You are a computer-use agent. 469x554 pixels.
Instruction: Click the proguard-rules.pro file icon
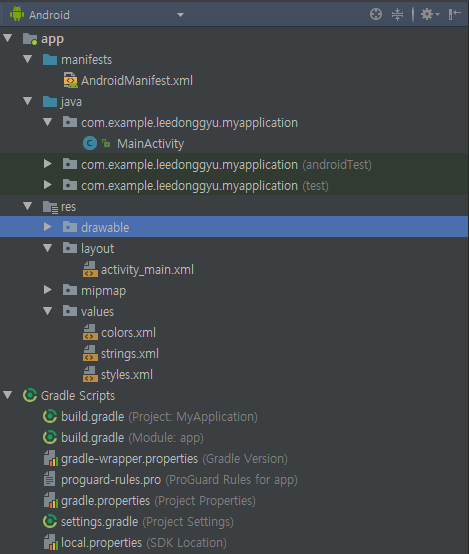click(x=49, y=479)
